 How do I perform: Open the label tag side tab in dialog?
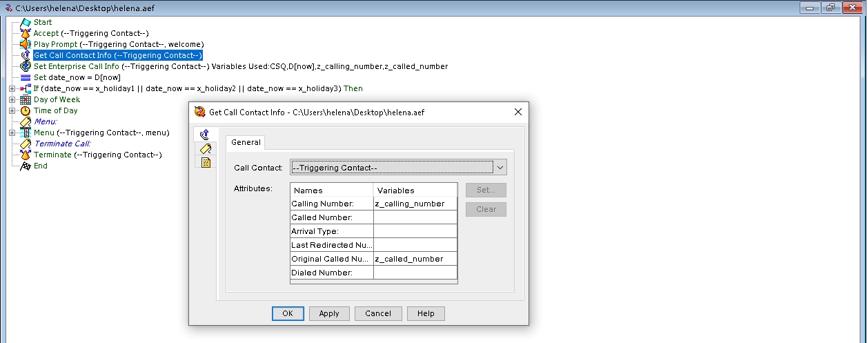(204, 148)
